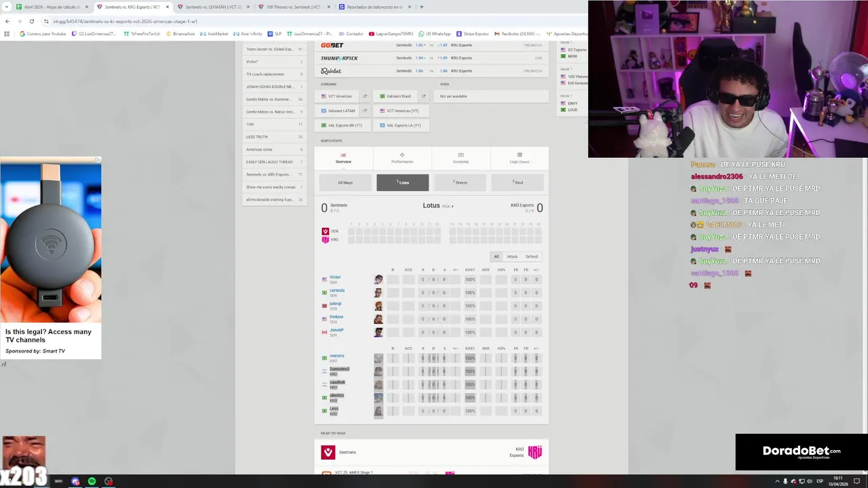Screen dimensions: 868x488
Task: Open external link icon beside Valorant Brazil stream
Action: pyautogui.click(x=423, y=96)
